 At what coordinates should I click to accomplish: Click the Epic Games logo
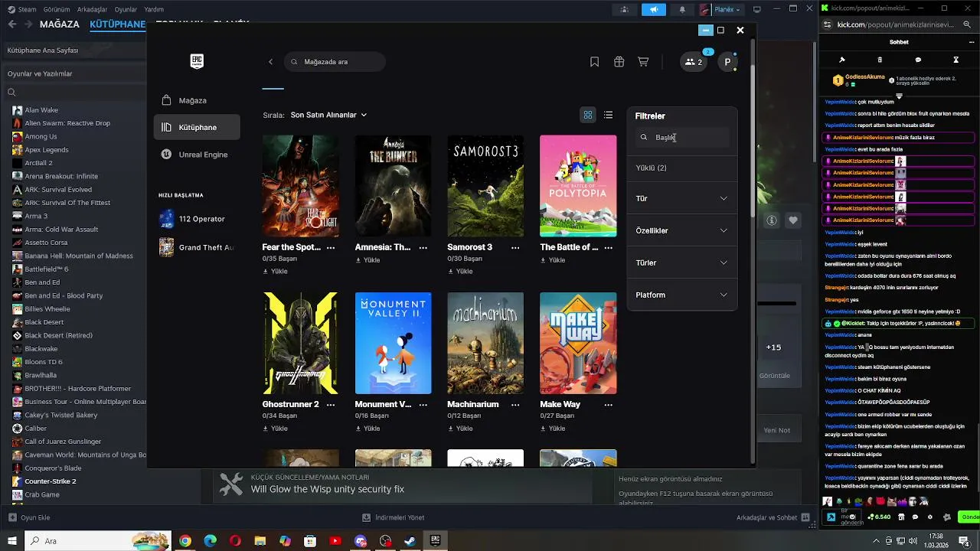pyautogui.click(x=197, y=62)
